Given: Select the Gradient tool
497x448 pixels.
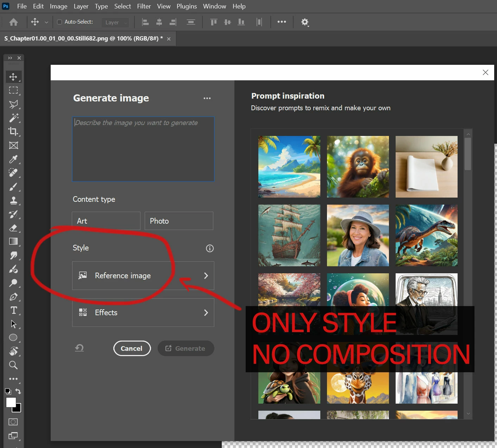Looking at the screenshot, I should click(x=13, y=242).
